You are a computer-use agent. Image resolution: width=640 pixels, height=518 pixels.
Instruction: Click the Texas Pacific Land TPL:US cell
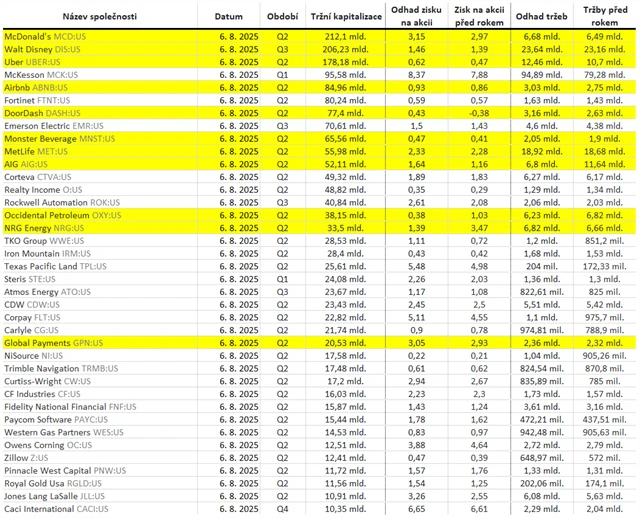(x=54, y=266)
